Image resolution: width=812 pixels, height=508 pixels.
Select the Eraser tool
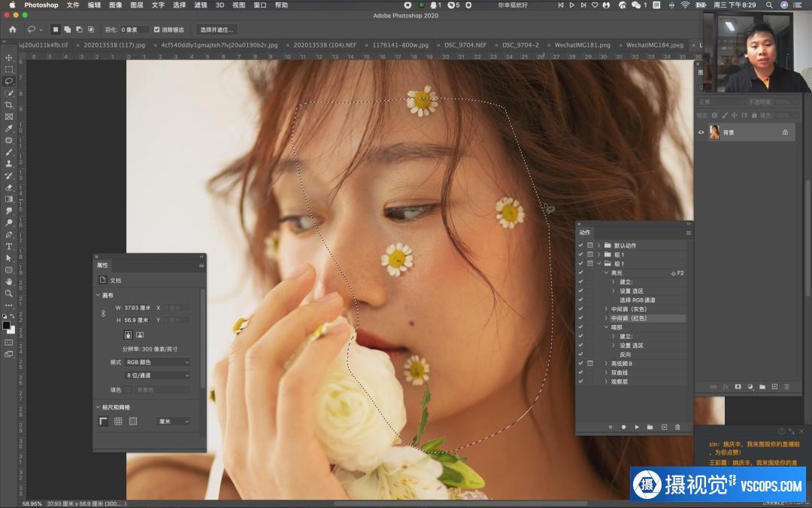tap(9, 187)
